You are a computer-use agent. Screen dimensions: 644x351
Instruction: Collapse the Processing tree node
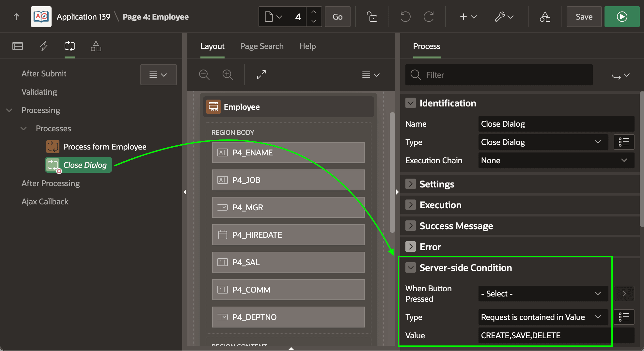pyautogui.click(x=9, y=110)
